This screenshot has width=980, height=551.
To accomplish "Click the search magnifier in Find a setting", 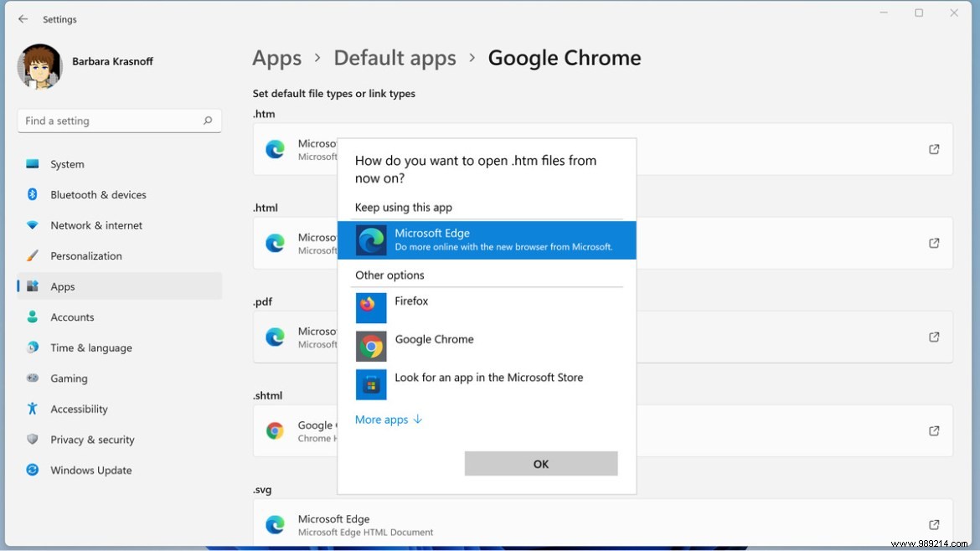I will pyautogui.click(x=207, y=121).
